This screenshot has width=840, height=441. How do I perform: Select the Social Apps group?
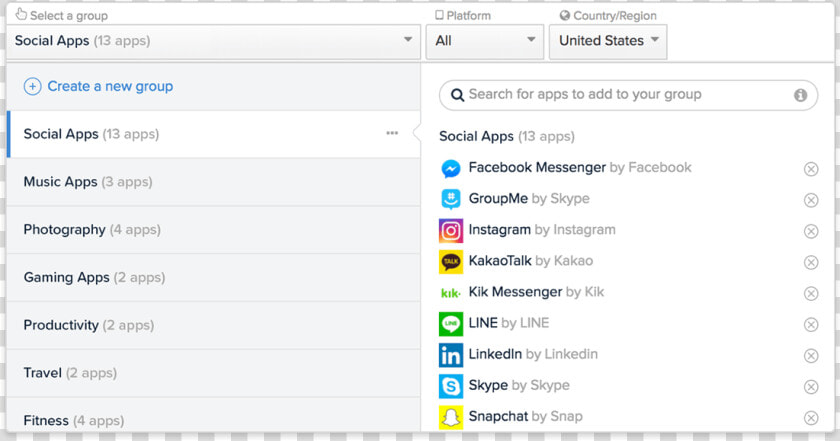[x=213, y=134]
